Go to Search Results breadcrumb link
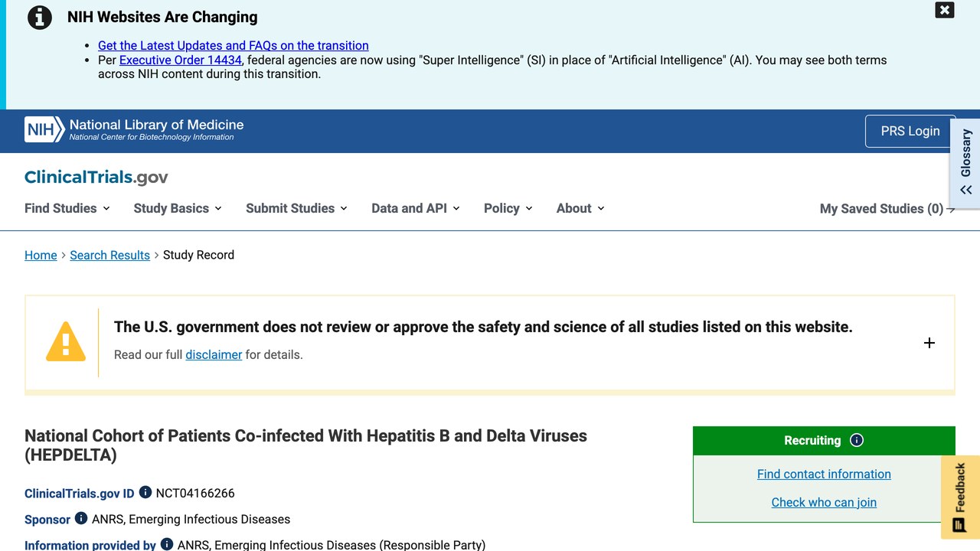This screenshot has width=980, height=551. pos(109,255)
